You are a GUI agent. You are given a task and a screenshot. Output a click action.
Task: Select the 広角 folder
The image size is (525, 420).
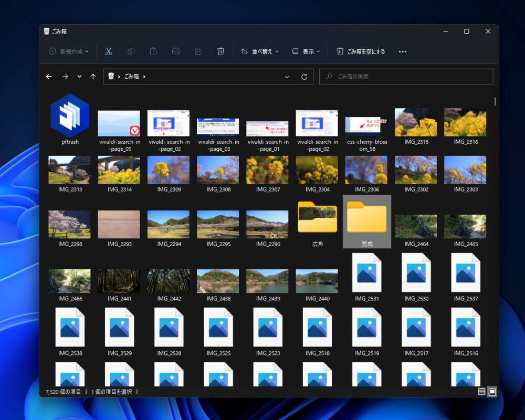tap(317, 222)
